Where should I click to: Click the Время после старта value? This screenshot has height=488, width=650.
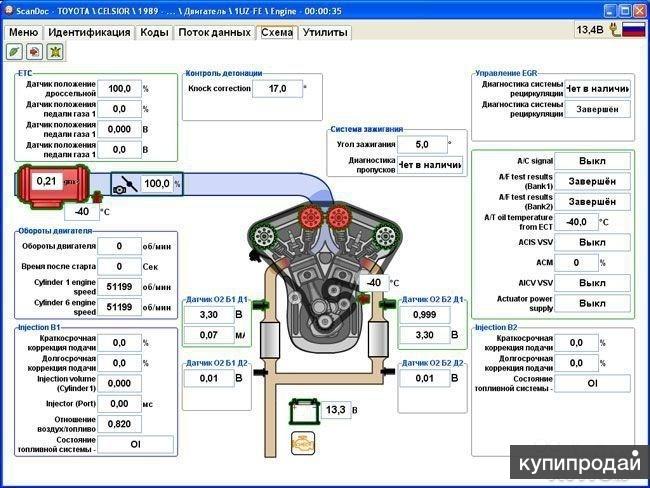point(119,267)
